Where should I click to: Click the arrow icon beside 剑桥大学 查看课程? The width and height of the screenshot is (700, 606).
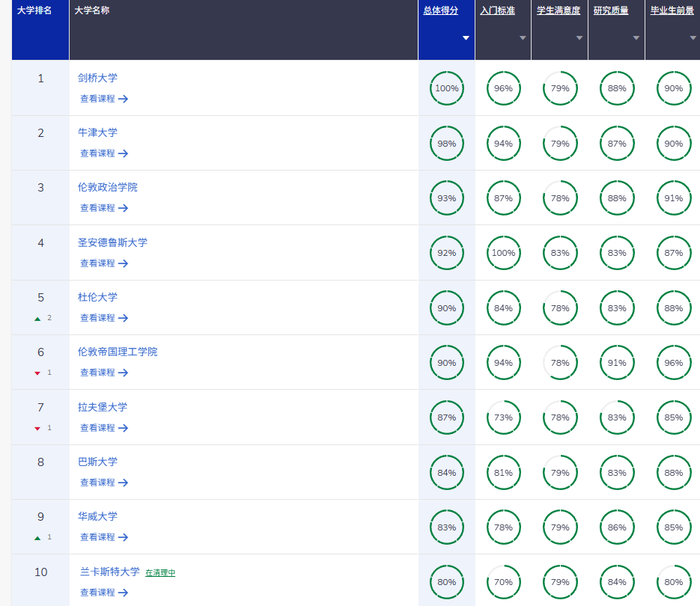tap(124, 99)
